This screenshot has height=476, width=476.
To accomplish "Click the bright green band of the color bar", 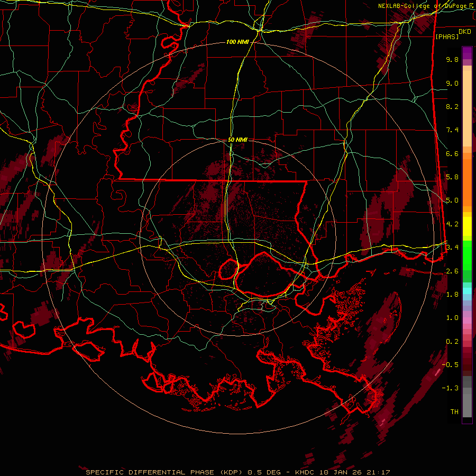I will [467, 256].
